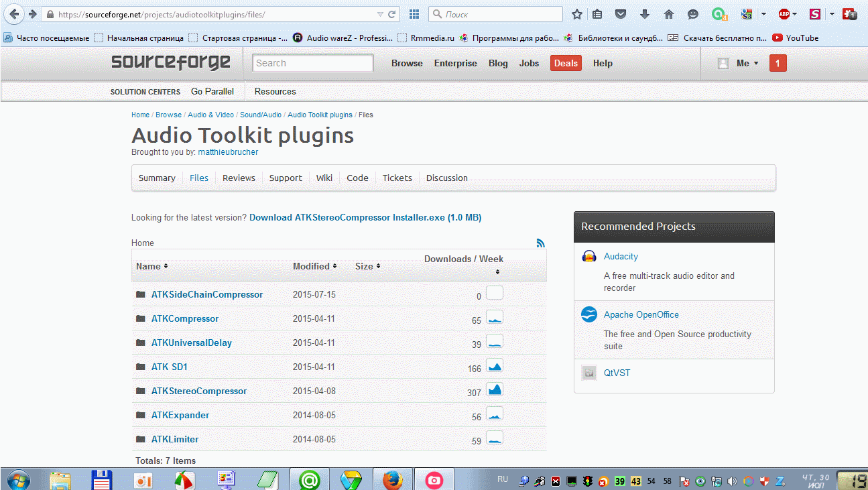
Task: Open the floppy disk taskbar app
Action: point(101,480)
